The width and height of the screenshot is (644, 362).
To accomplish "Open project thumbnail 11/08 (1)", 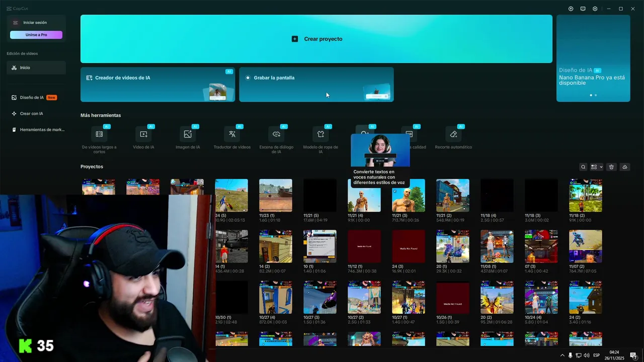I will [497, 246].
